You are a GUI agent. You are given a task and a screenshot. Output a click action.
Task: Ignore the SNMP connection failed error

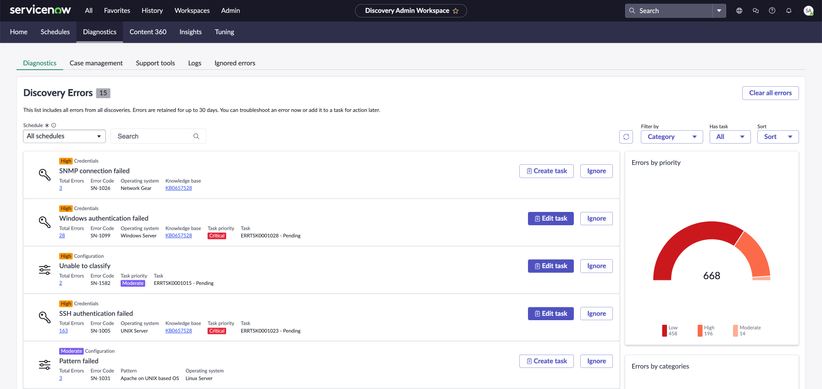pos(596,171)
